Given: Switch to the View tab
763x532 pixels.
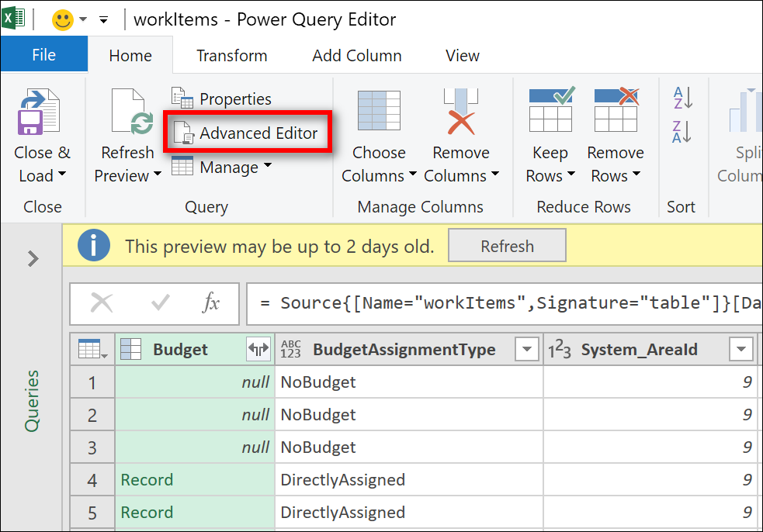Looking at the screenshot, I should [x=463, y=55].
